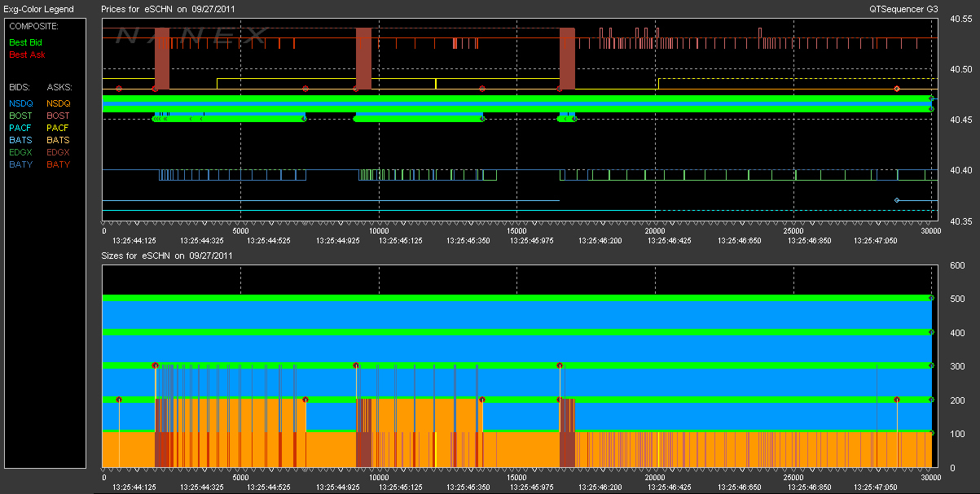The width and height of the screenshot is (980, 494).
Task: Select the 10000 tick label under Sizes chart
Action: pyautogui.click(x=379, y=477)
